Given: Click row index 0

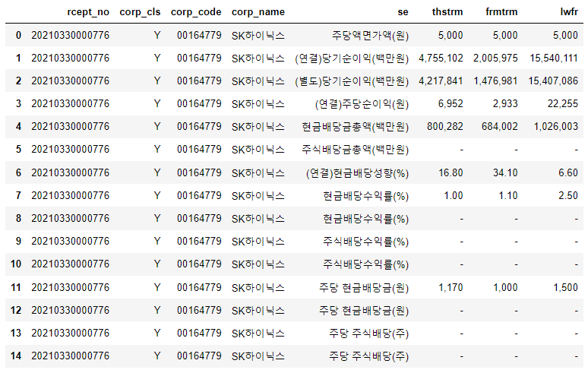Looking at the screenshot, I should point(18,35).
